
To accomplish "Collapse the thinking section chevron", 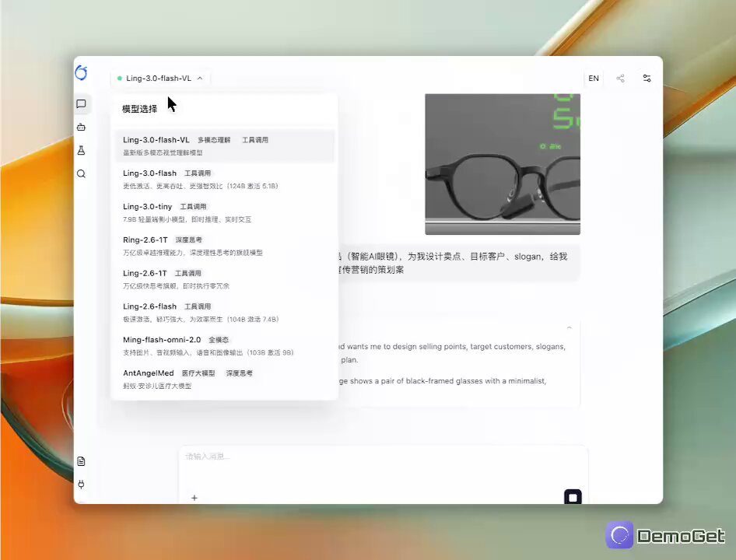I will coord(569,327).
